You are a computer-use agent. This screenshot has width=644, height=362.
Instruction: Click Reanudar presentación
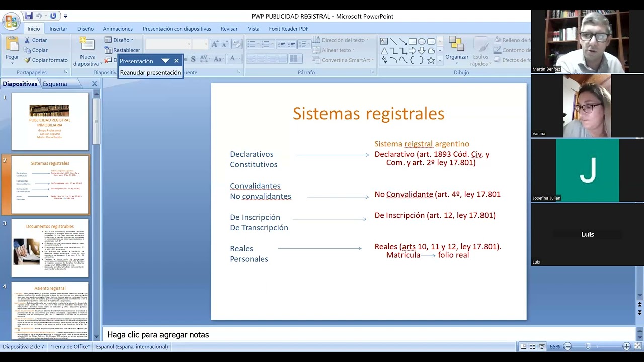point(150,73)
